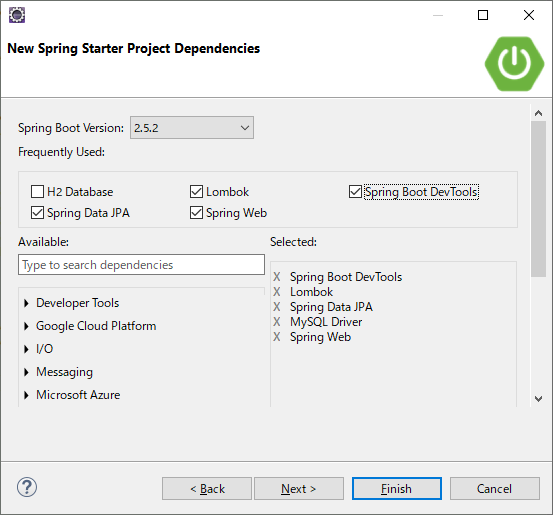Click the Cancel button
Image resolution: width=553 pixels, height=515 pixels.
pyautogui.click(x=495, y=489)
